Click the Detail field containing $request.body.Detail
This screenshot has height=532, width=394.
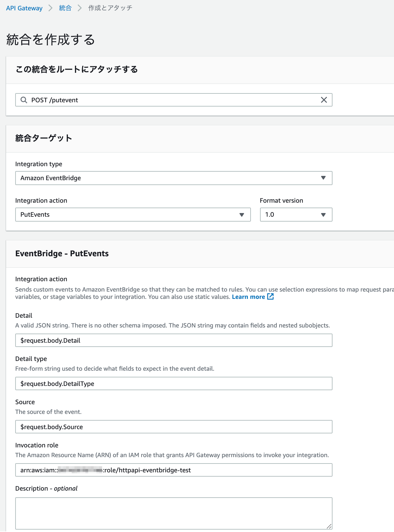[x=174, y=340]
